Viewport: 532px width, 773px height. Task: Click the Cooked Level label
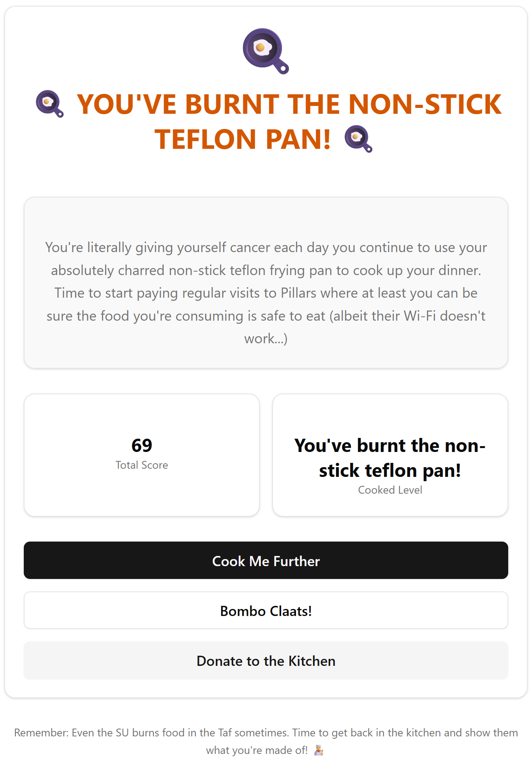click(x=390, y=490)
